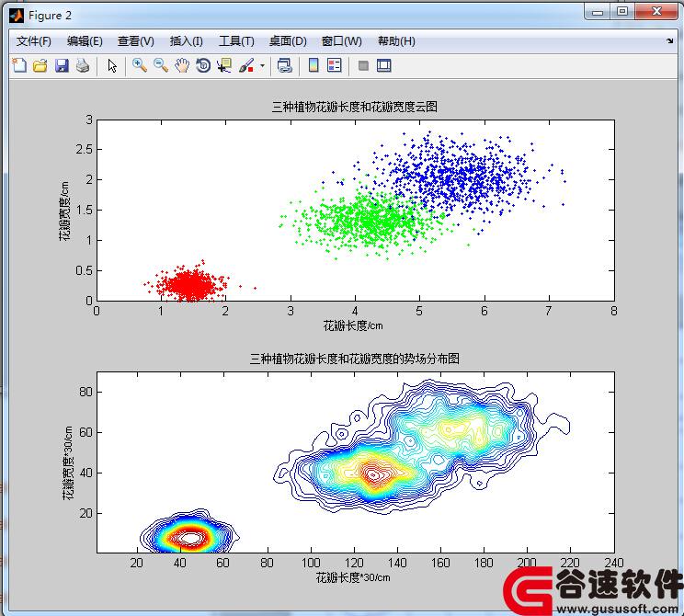
Task: Click the title 三种植物花瓣长度和花瓣宽度云图
Action: pyautogui.click(x=354, y=107)
